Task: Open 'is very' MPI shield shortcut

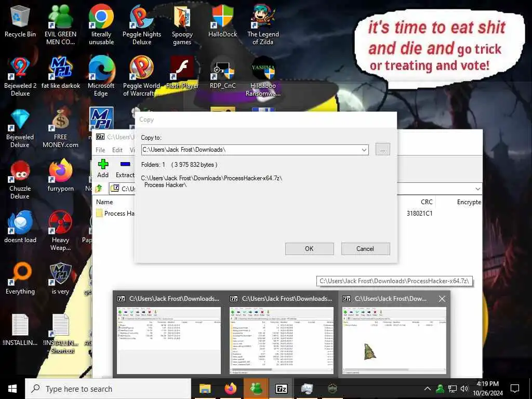Action: (60, 279)
